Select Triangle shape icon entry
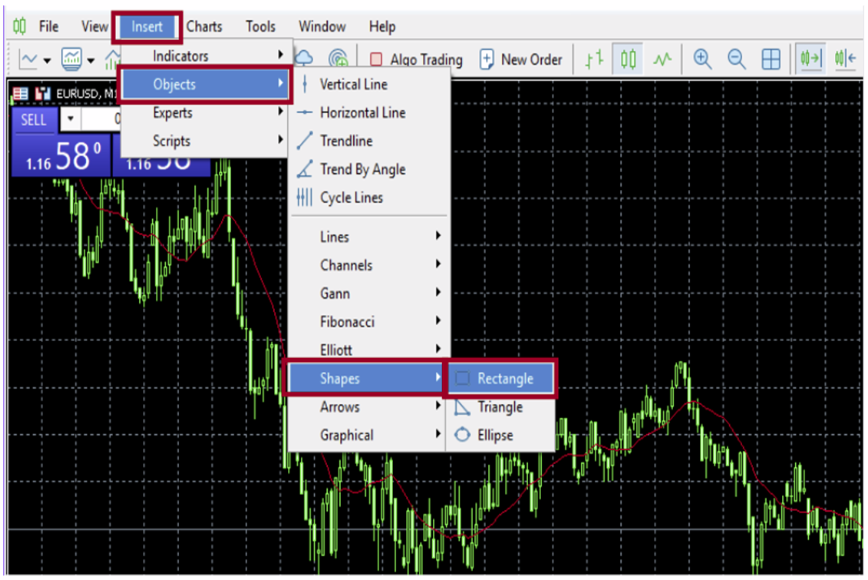Screen dimensions: 868x580 pyautogui.click(x=498, y=407)
